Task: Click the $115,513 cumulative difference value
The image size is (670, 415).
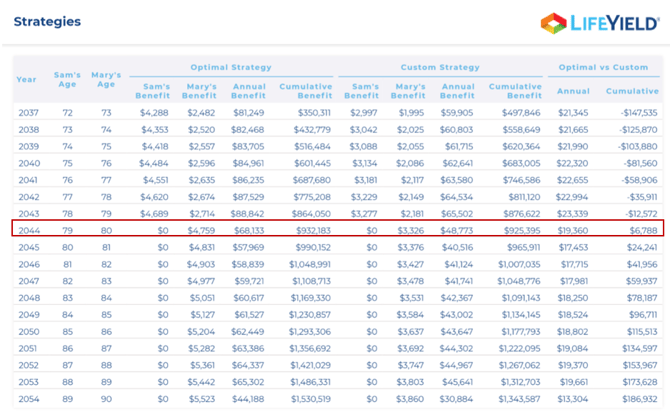Action: coord(642,332)
